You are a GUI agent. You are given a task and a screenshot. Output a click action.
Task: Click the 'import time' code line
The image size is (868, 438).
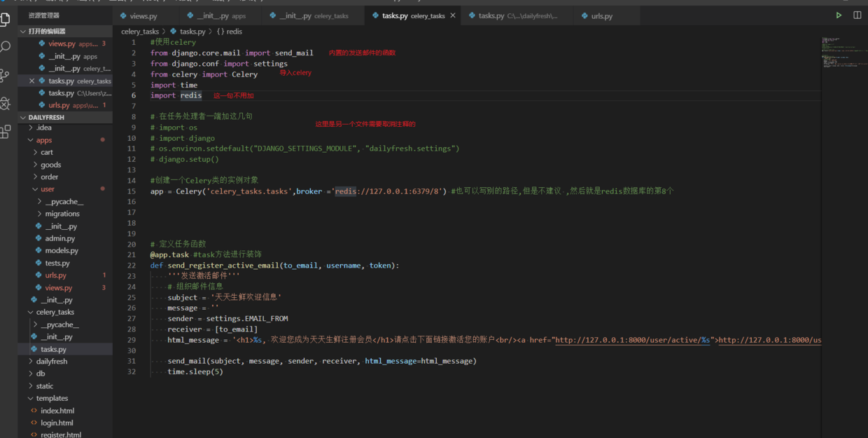pyautogui.click(x=174, y=85)
